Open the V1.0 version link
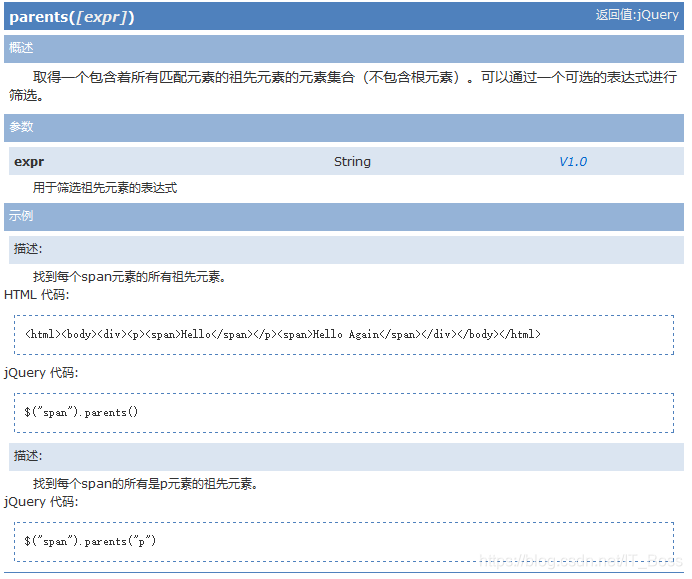Viewport: 692px width, 579px height. tap(573, 162)
